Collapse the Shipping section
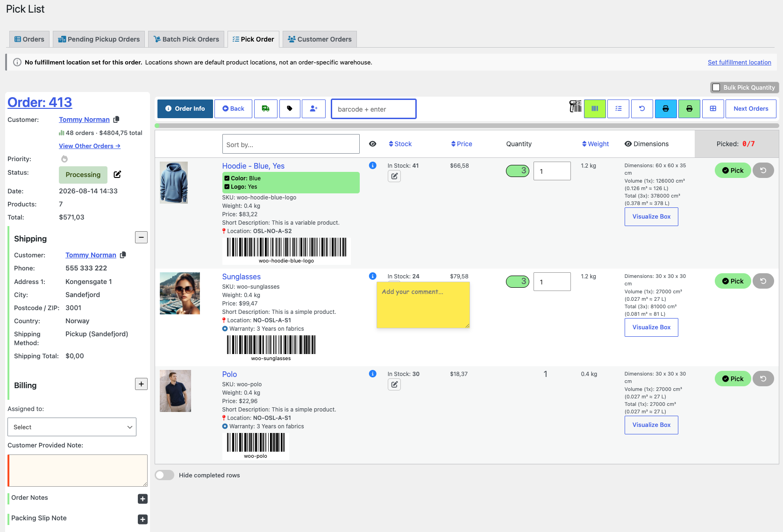The image size is (783, 532). pyautogui.click(x=141, y=237)
